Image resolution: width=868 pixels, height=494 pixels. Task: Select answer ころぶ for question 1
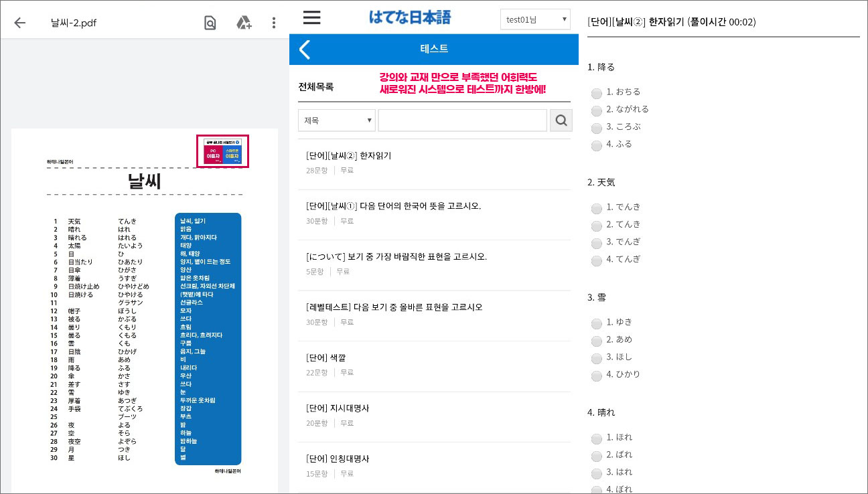pos(597,129)
